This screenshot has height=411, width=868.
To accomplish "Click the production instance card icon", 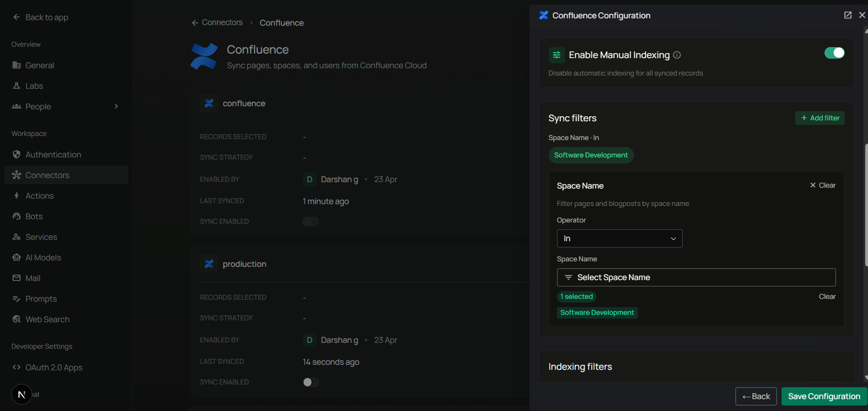I will pos(209,264).
